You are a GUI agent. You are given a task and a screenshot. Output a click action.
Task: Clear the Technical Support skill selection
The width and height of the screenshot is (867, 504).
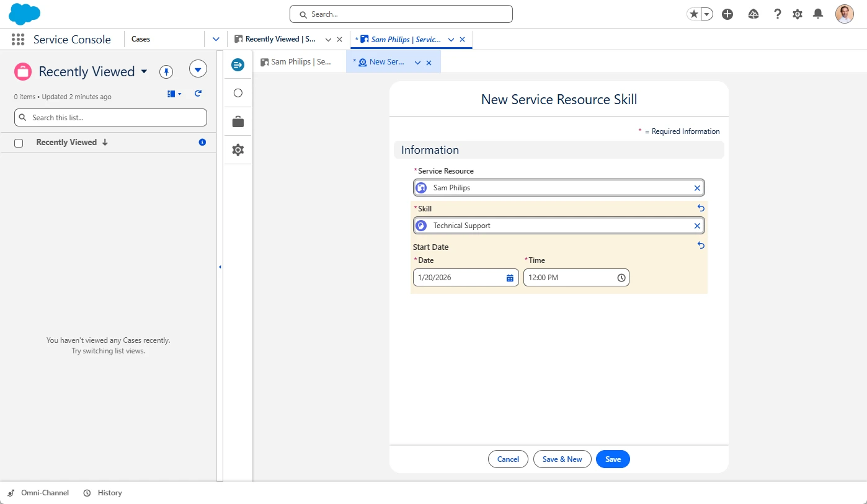tap(697, 226)
